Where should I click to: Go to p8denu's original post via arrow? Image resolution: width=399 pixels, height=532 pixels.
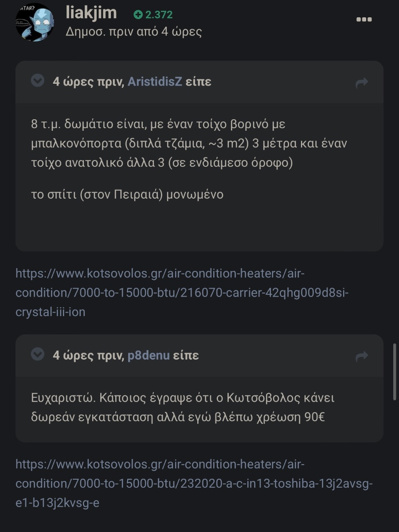(362, 356)
